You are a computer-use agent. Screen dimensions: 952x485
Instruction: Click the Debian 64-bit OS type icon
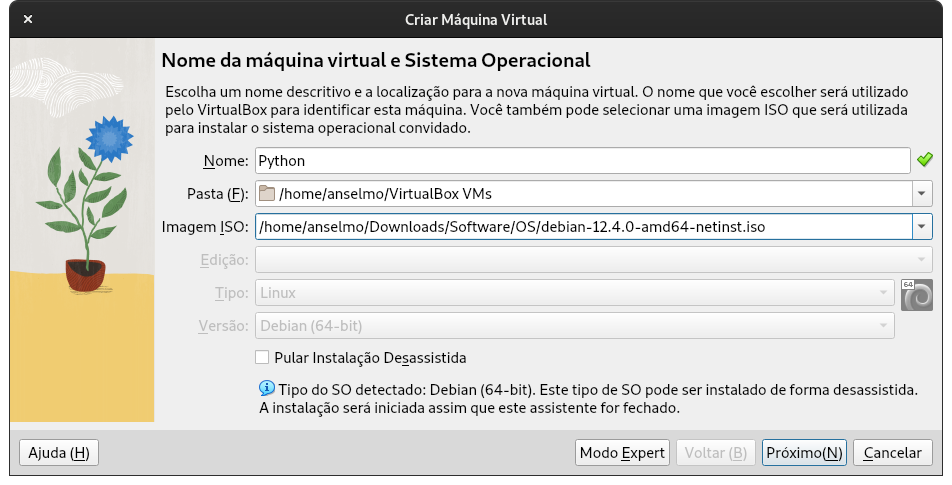[x=916, y=295]
